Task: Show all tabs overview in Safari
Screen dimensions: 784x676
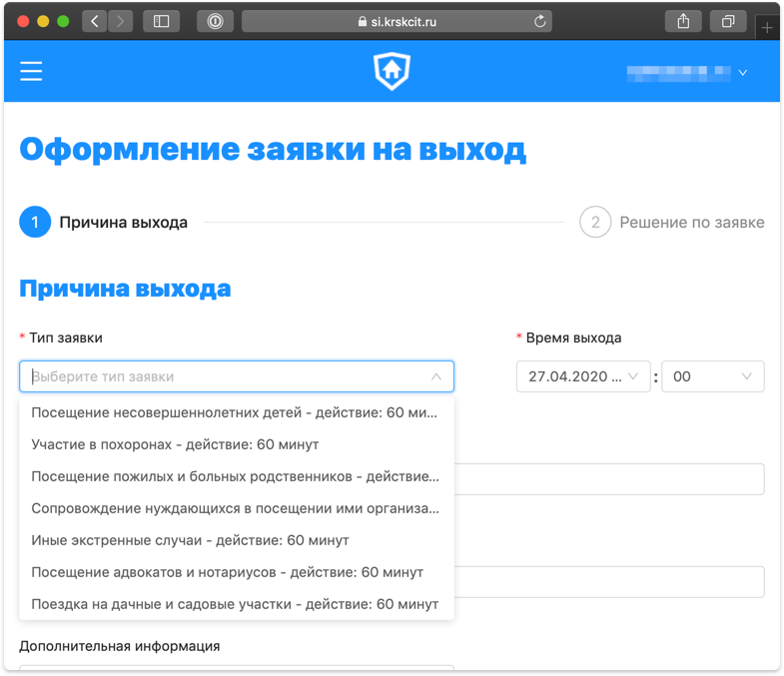Action: (x=728, y=21)
